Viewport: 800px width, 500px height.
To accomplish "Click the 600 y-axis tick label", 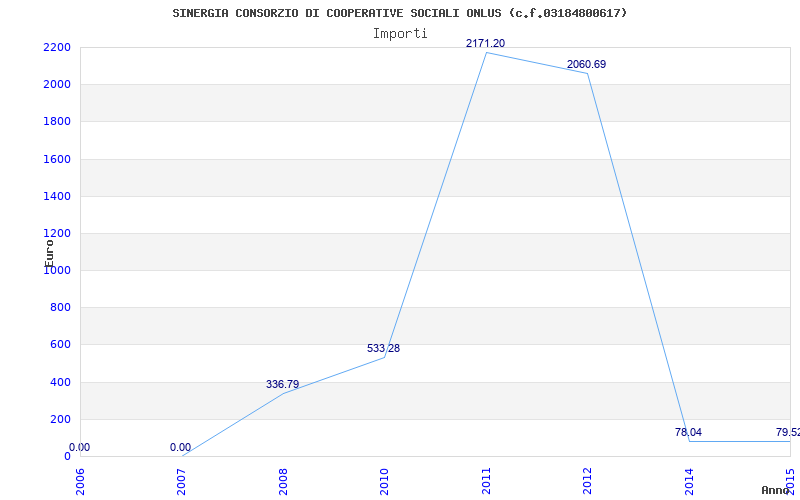I will pos(60,345).
